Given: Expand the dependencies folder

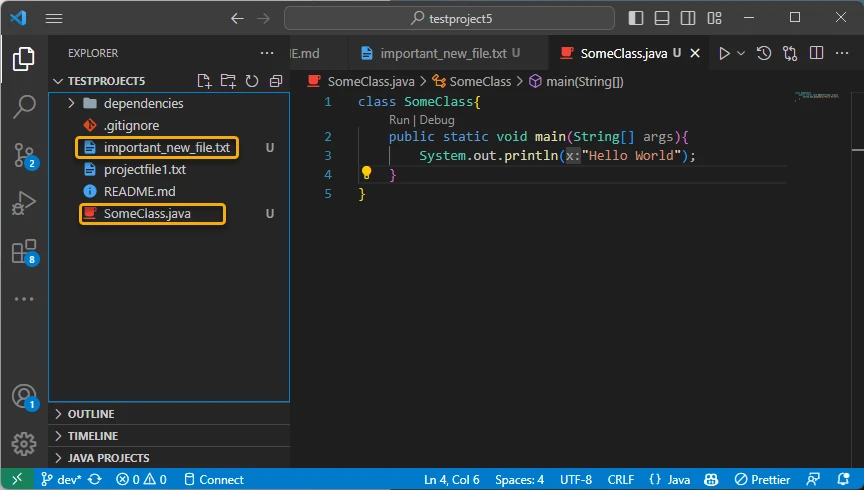Looking at the screenshot, I should [x=169, y=103].
